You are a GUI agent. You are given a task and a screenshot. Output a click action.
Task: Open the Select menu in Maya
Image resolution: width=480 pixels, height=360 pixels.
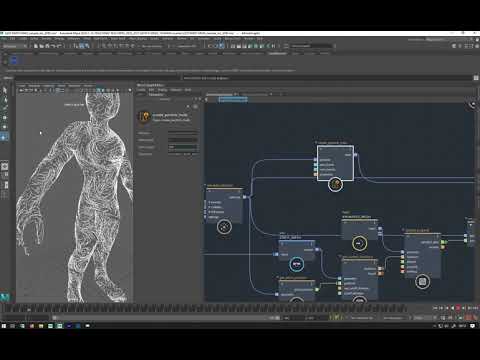point(34,39)
